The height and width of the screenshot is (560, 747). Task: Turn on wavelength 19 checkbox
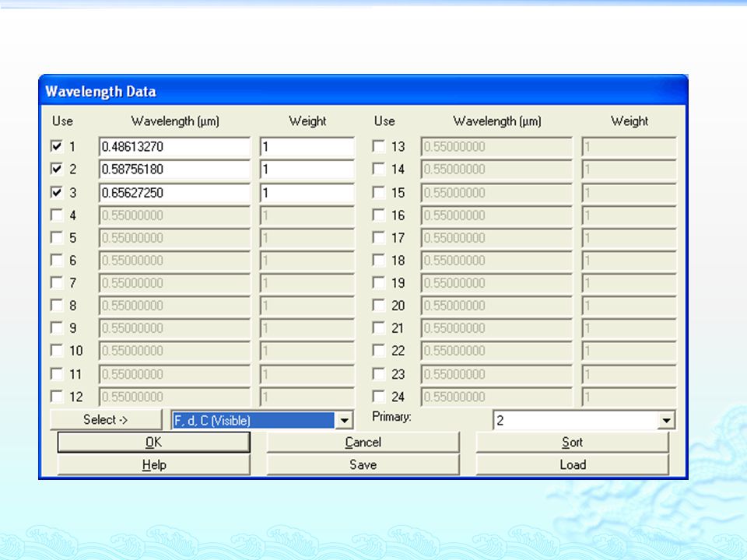point(378,282)
